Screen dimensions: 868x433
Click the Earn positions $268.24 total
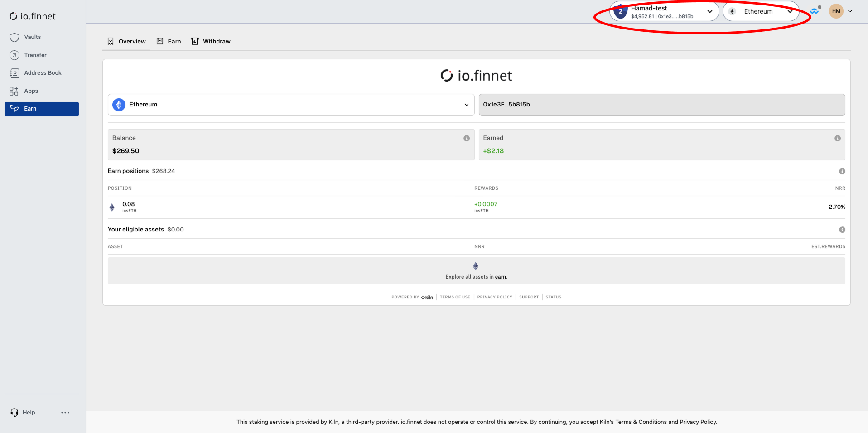click(x=164, y=171)
